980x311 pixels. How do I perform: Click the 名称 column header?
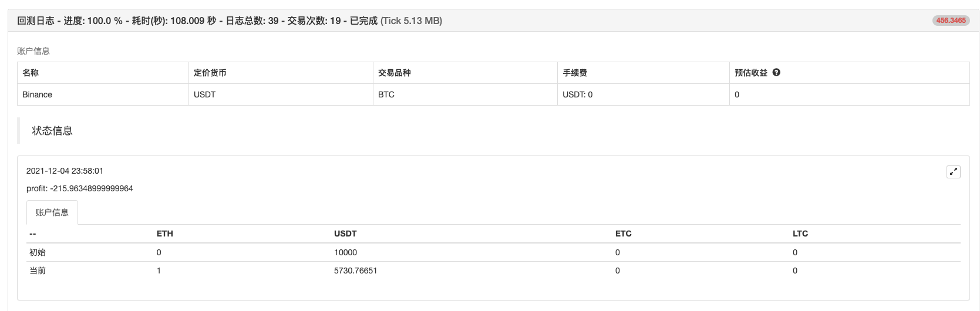pyautogui.click(x=31, y=73)
